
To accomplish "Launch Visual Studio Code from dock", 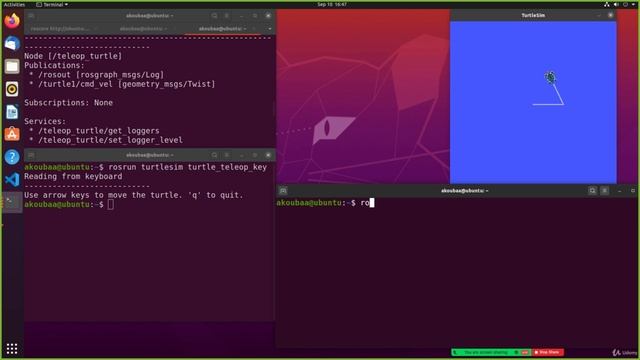I will 12,180.
